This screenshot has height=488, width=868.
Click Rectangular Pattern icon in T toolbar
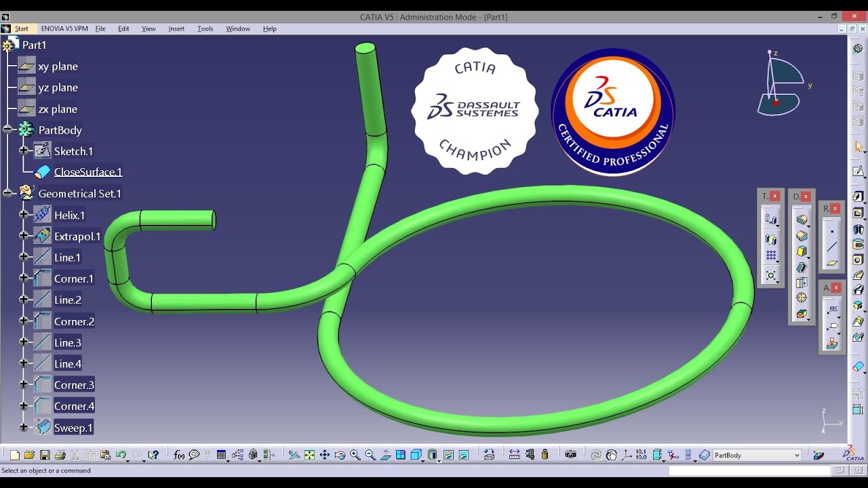(x=771, y=255)
